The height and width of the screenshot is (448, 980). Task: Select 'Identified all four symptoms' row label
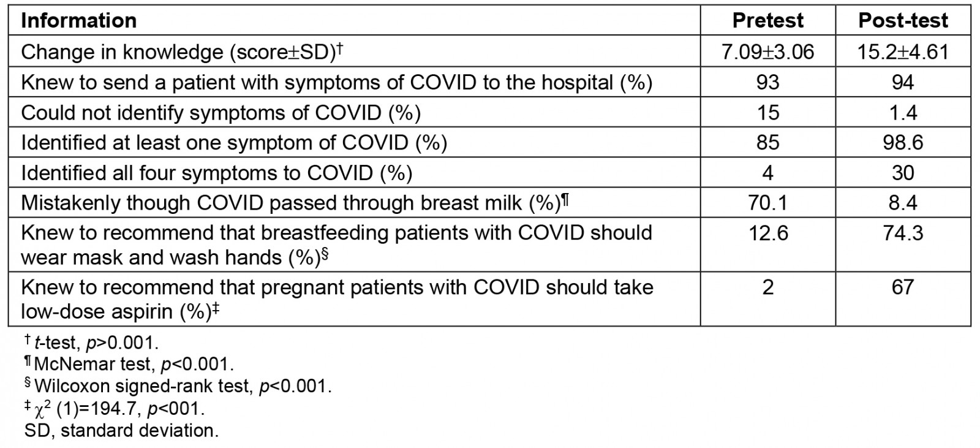pyautogui.click(x=216, y=173)
